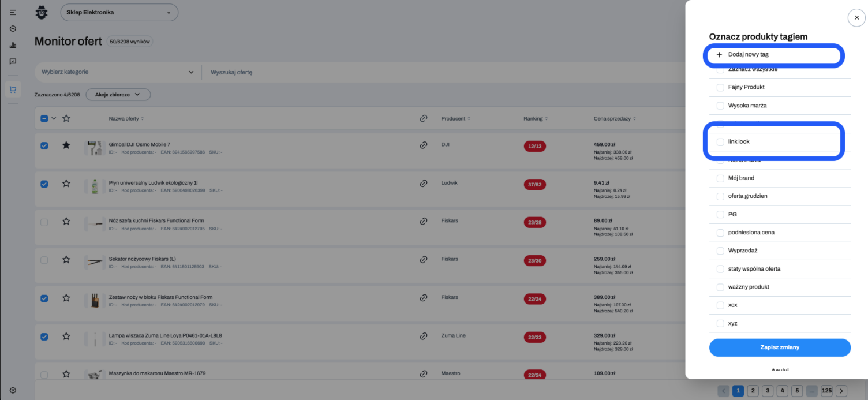Screen dimensions: 868x400
Task: Tick the Wyprzedaż tag checkbox
Action: click(x=720, y=251)
